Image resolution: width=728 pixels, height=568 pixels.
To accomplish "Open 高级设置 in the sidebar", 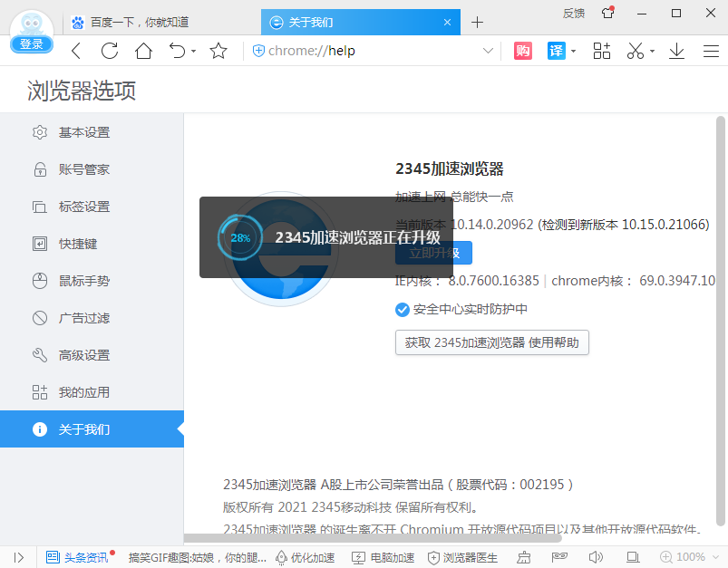I will click(x=92, y=355).
